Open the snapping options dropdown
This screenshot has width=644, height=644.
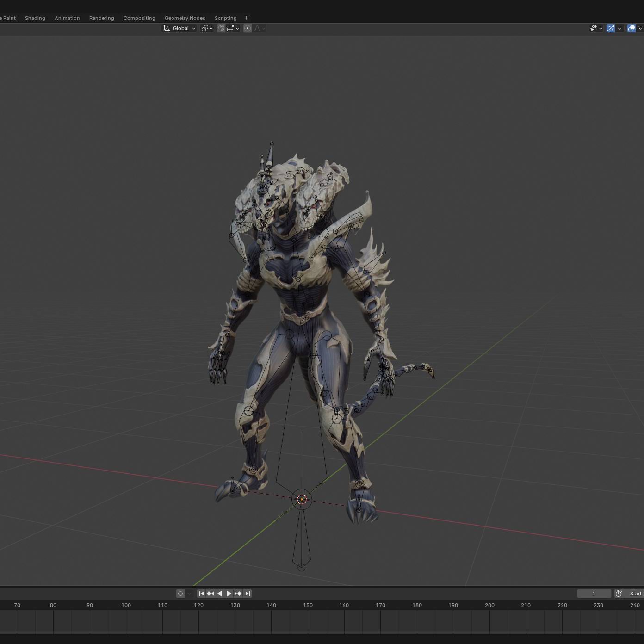point(233,28)
